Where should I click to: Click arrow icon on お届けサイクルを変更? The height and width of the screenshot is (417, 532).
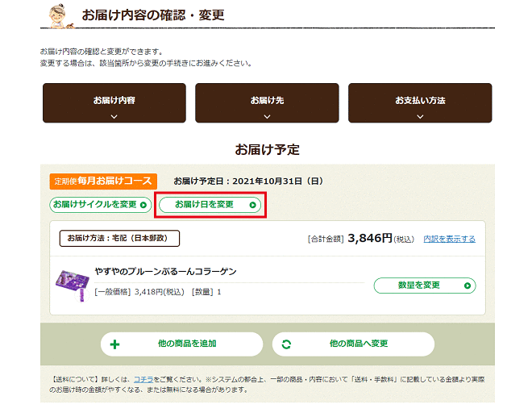click(x=143, y=205)
